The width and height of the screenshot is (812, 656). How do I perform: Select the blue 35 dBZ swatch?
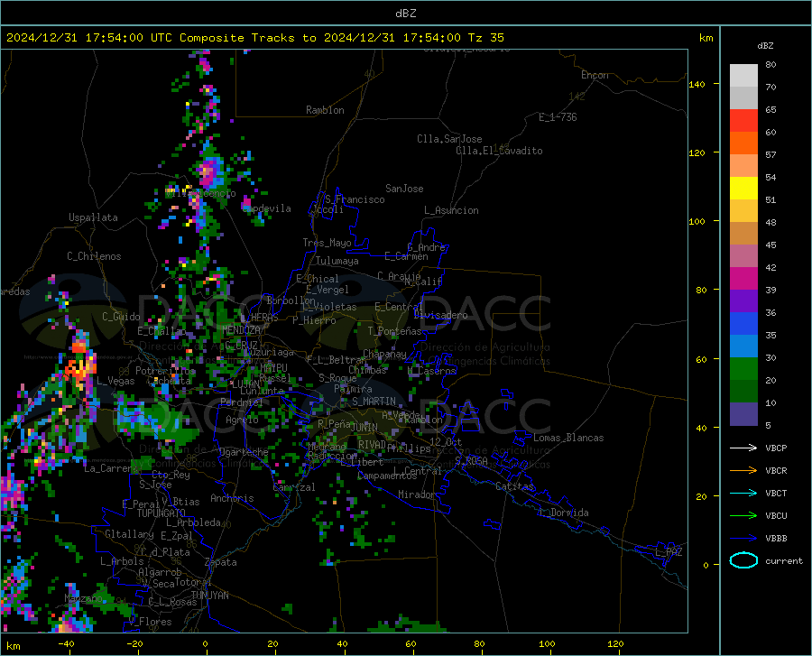[x=743, y=324]
